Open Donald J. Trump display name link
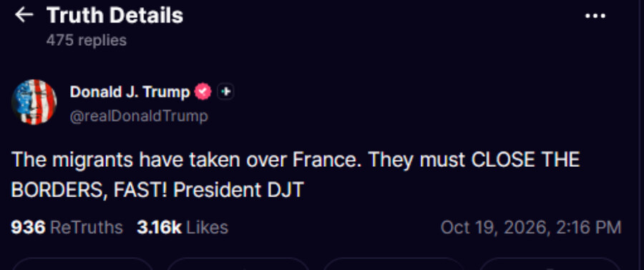 click(x=130, y=92)
